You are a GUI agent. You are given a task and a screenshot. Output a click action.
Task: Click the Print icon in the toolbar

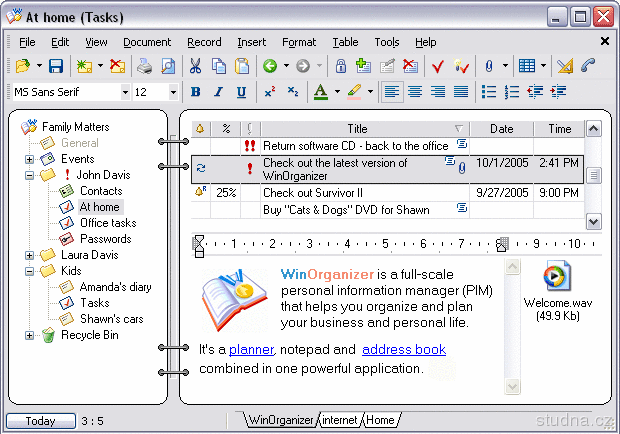(145, 66)
